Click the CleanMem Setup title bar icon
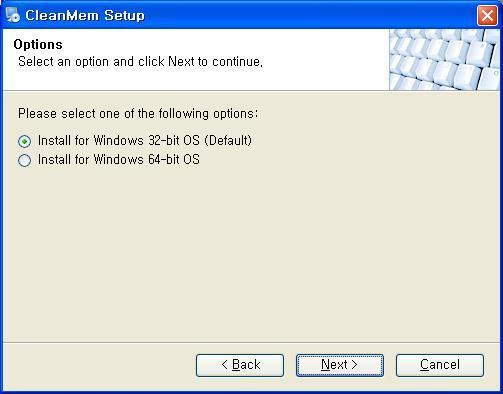Screen dimensions: 503x394 [x=13, y=15]
